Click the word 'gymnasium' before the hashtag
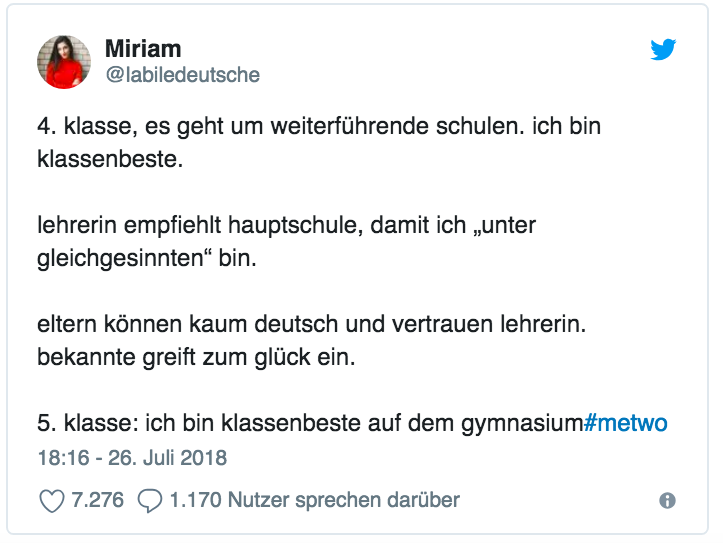 [x=522, y=424]
